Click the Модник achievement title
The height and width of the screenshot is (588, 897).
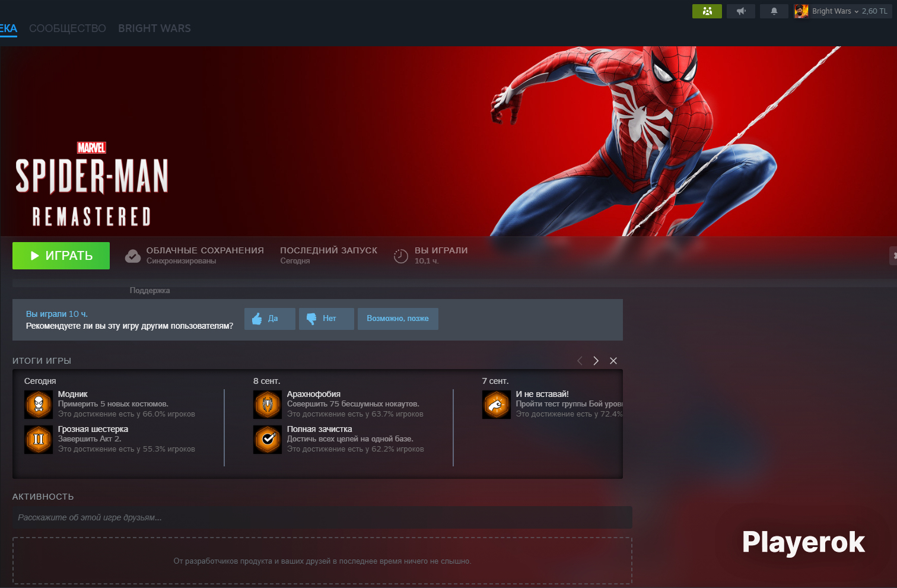(73, 394)
